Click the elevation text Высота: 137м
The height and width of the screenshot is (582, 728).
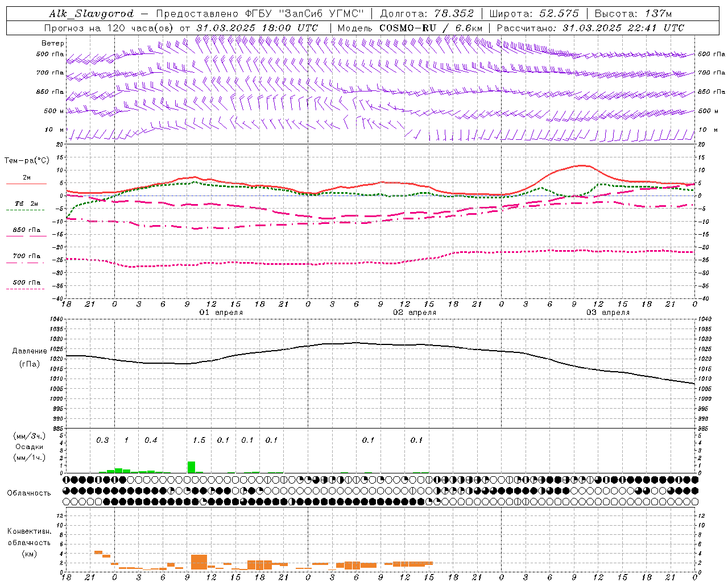[x=633, y=14]
